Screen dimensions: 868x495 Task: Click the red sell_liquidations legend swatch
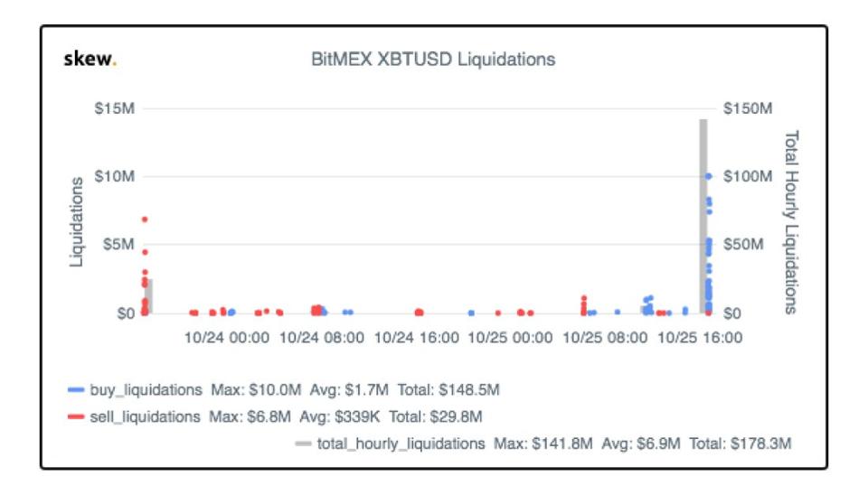click(76, 416)
